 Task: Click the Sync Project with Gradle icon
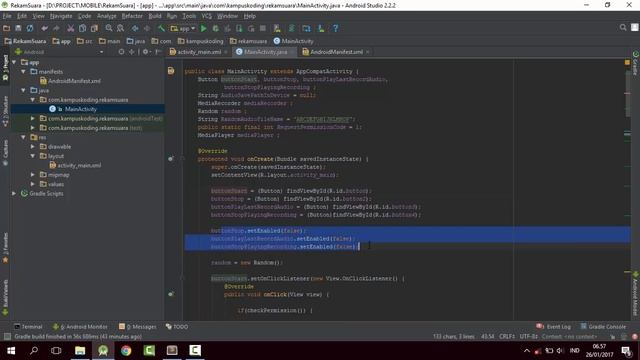pos(291,28)
